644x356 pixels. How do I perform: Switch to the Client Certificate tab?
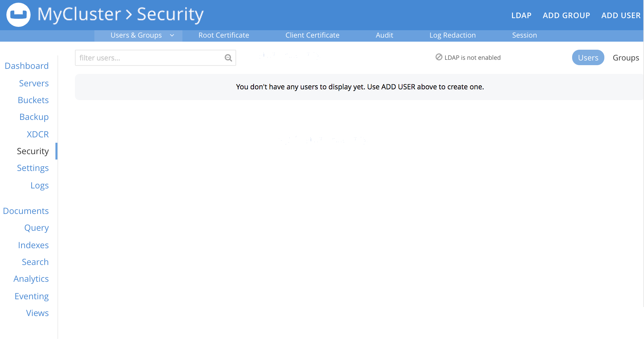click(312, 35)
